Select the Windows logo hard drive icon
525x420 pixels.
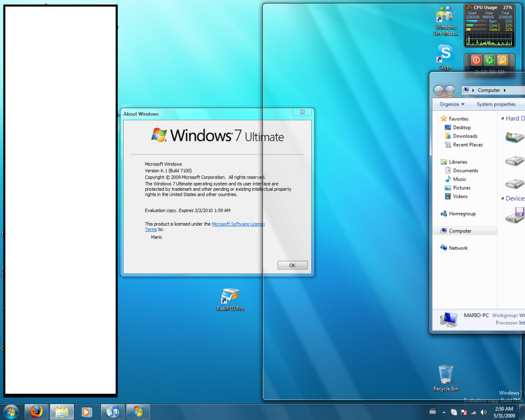514,137
